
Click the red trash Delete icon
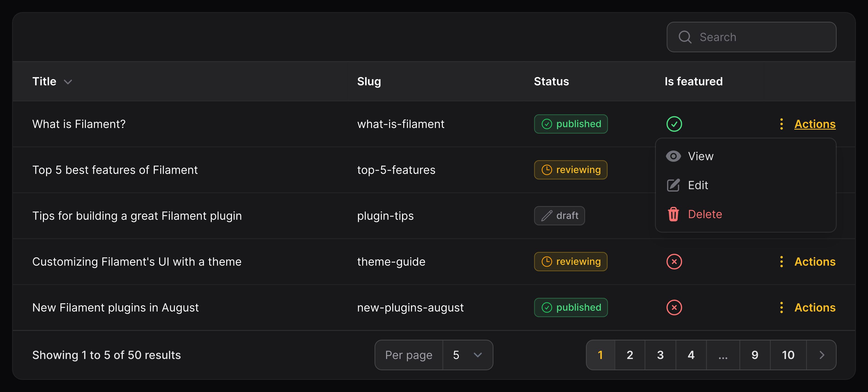point(673,214)
